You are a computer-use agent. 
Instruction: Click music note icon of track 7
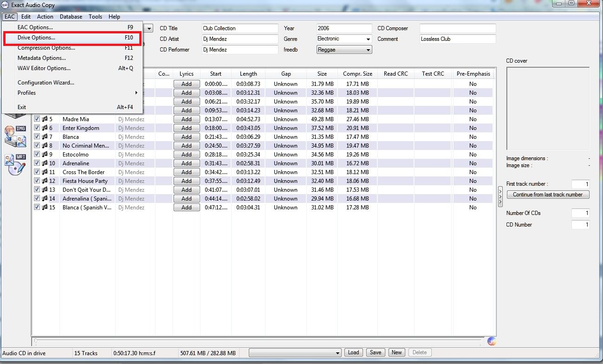(x=45, y=137)
